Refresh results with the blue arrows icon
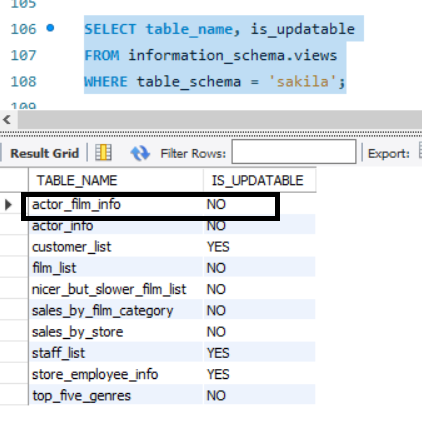This screenshot has width=422, height=423. pos(140,153)
